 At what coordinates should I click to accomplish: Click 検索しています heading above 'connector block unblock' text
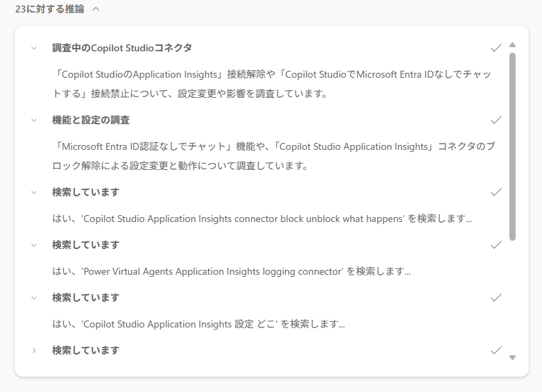[x=86, y=192]
